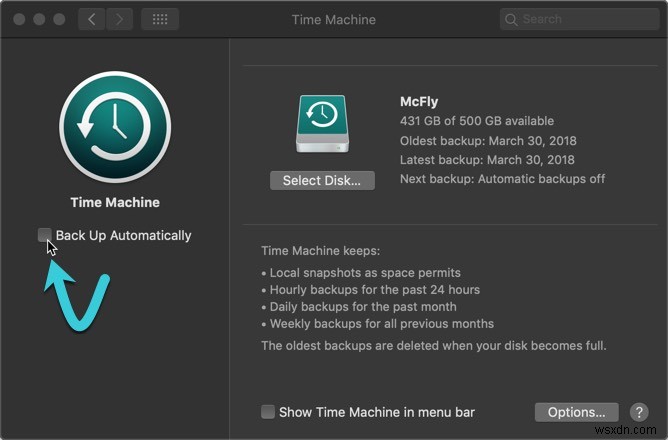Click the Time Machine label under the icon

[115, 202]
